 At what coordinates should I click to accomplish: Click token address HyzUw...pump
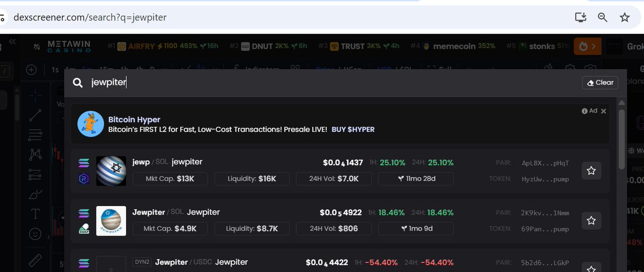pos(545,179)
